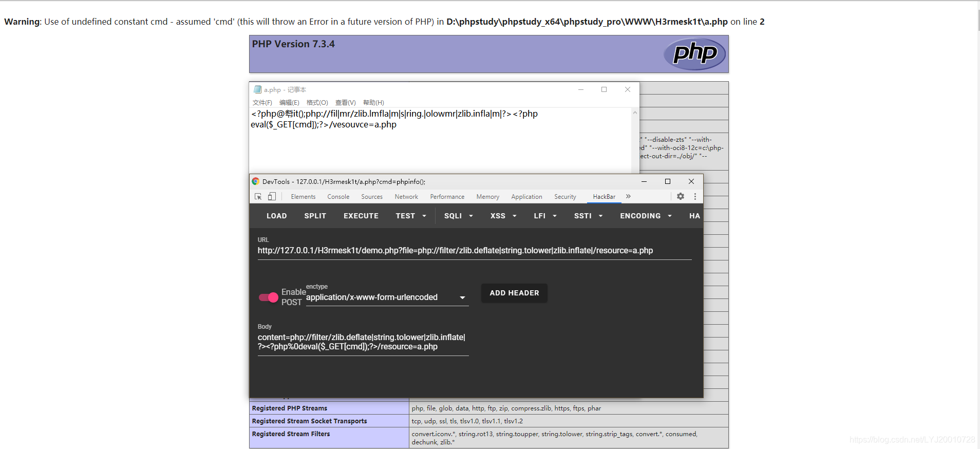
Task: Switch to the Application tab
Action: [x=526, y=197]
